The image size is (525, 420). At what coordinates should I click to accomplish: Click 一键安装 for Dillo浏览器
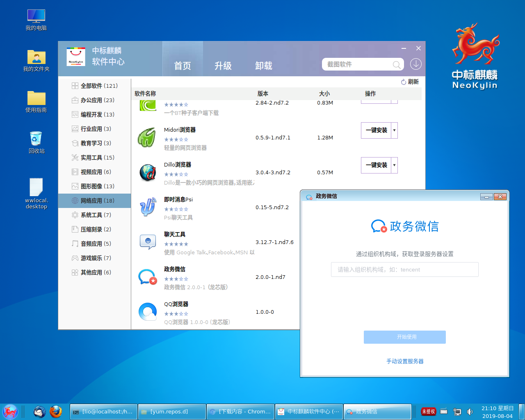pyautogui.click(x=376, y=165)
